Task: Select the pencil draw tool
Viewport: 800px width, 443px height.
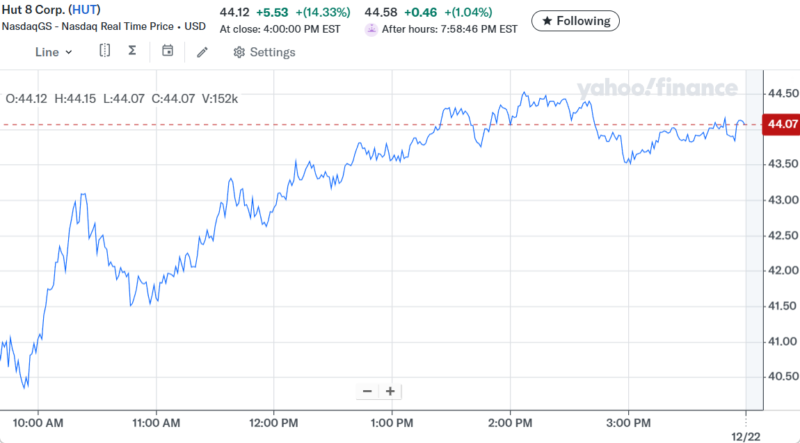Action: (202, 52)
